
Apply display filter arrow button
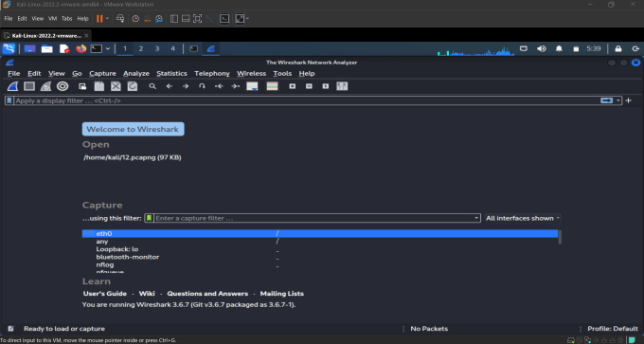pyautogui.click(x=607, y=100)
